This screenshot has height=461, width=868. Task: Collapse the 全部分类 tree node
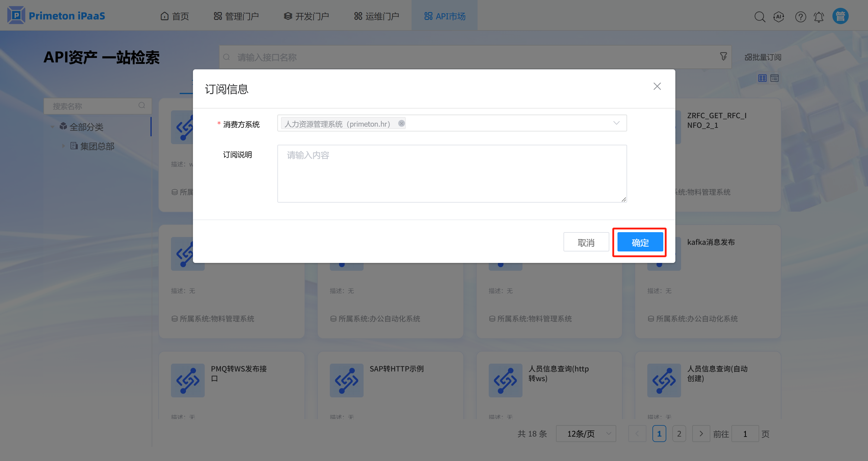pyautogui.click(x=52, y=127)
